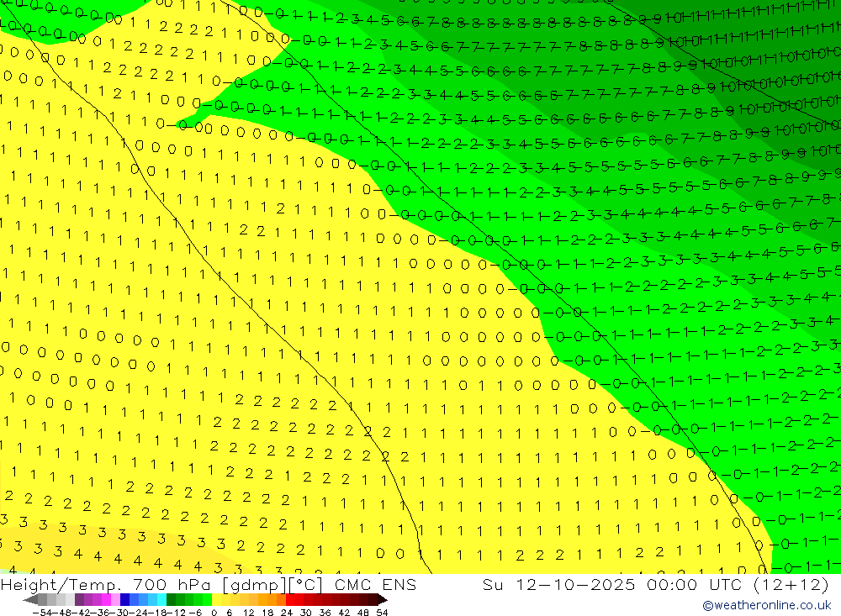Screen dimensions: 841x616
Task: Click the 'CMC ENS' model label
Action: [x=375, y=584]
